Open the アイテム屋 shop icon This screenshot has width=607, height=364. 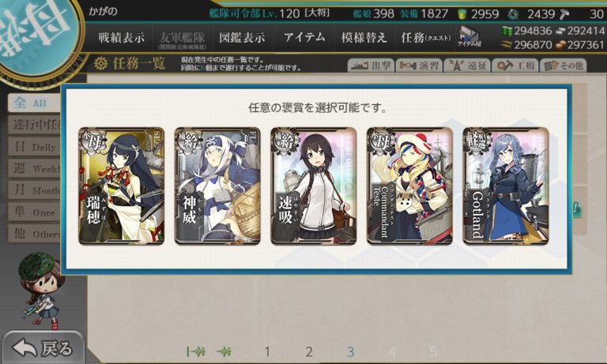pos(469,37)
